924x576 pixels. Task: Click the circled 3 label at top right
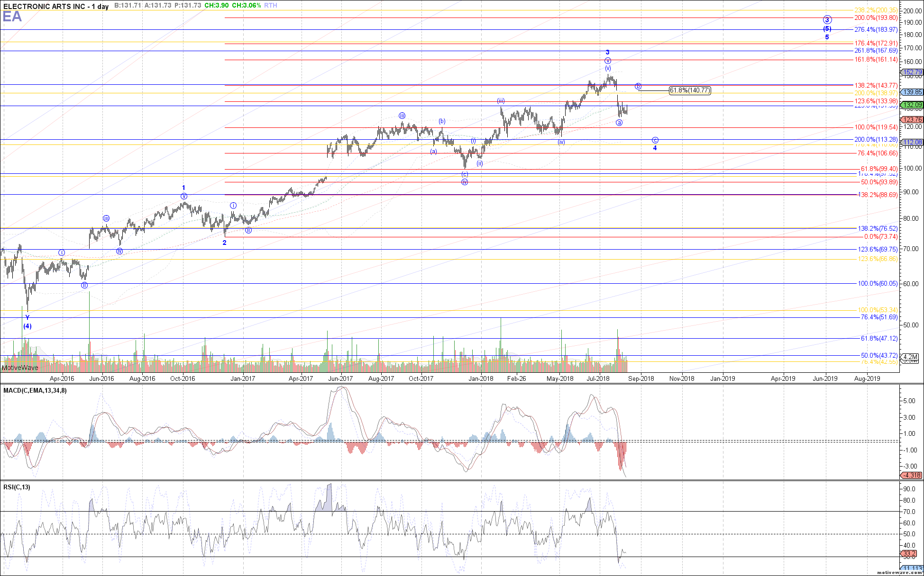coord(827,20)
